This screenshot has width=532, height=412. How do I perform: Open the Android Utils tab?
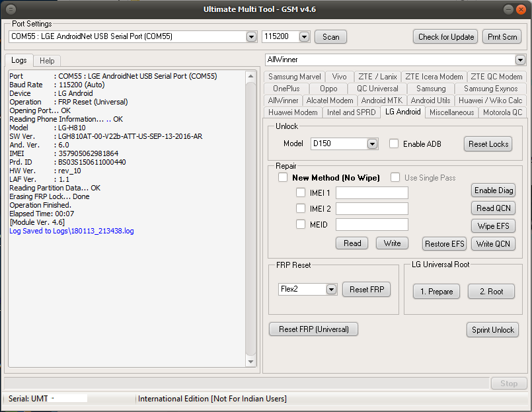(x=430, y=101)
